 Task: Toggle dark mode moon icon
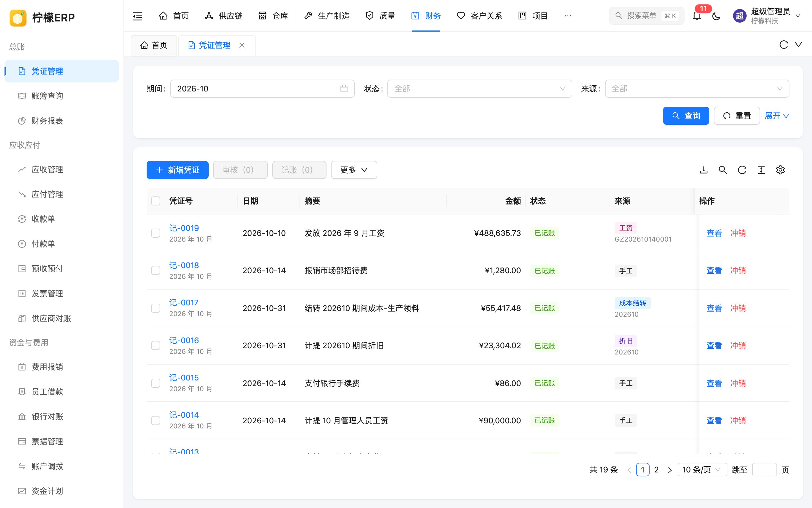716,16
